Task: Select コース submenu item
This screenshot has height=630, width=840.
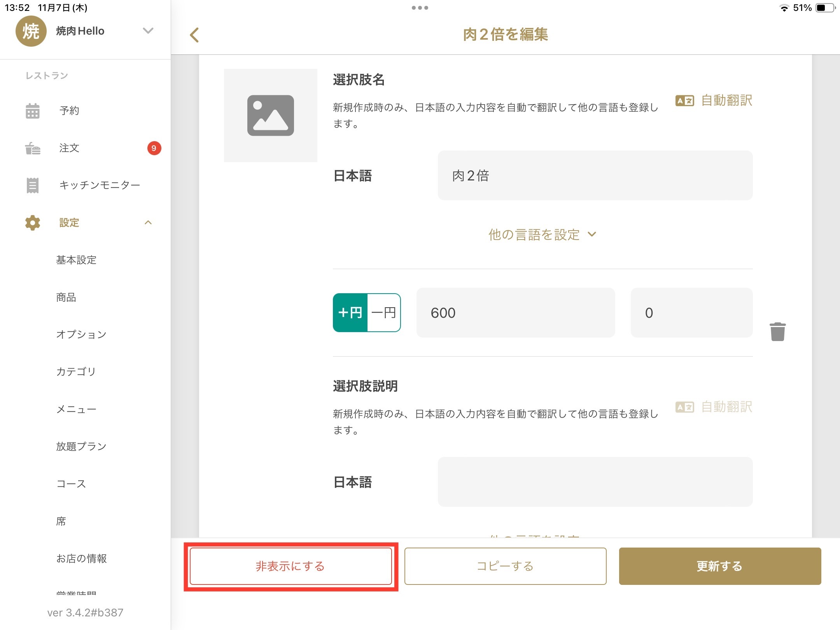Action: click(x=71, y=484)
